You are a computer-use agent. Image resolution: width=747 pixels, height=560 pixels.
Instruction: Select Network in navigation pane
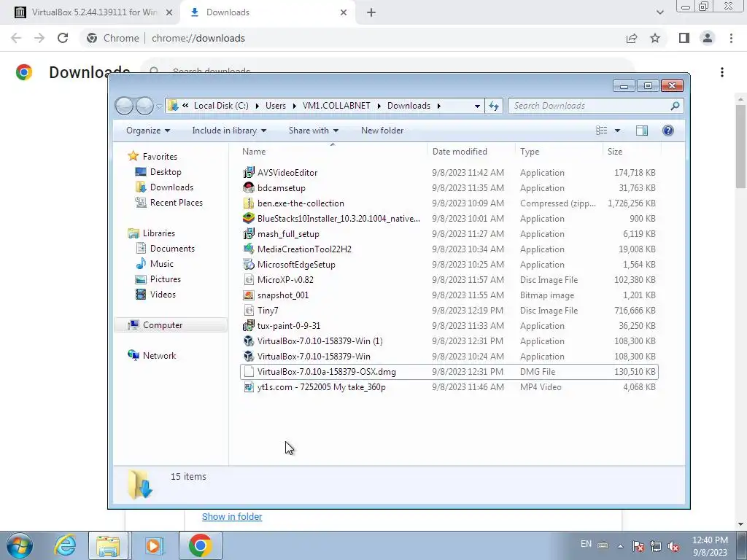[159, 356]
